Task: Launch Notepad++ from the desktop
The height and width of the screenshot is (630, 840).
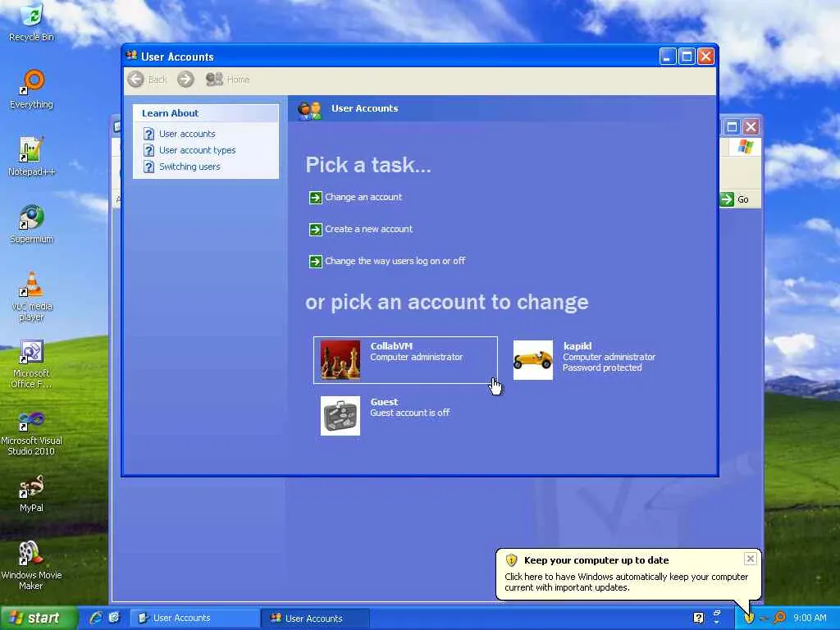Action: point(32,157)
